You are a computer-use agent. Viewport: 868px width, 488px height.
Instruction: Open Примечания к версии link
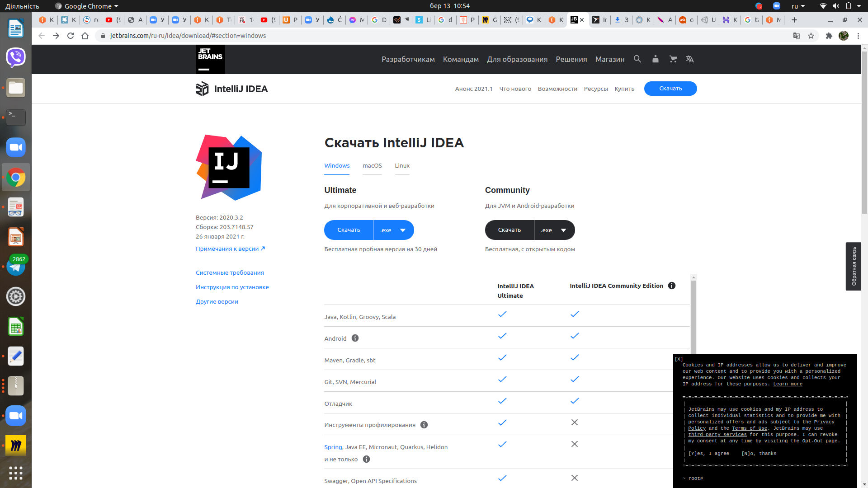[x=230, y=249]
